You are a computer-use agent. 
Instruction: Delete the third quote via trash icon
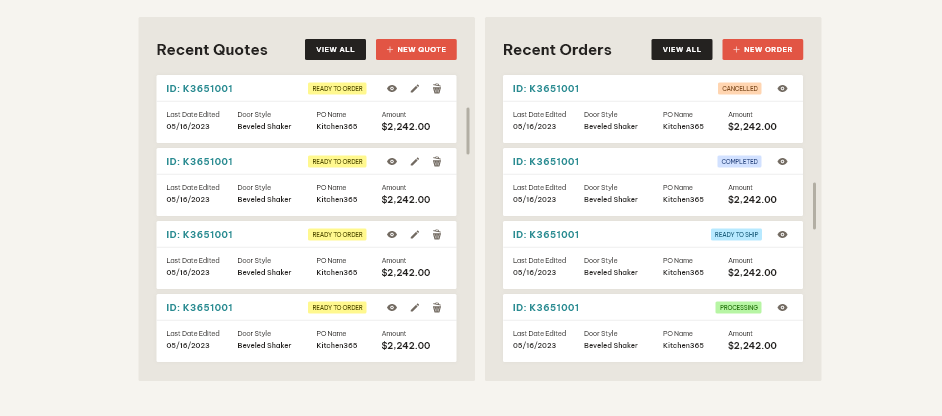click(x=437, y=235)
